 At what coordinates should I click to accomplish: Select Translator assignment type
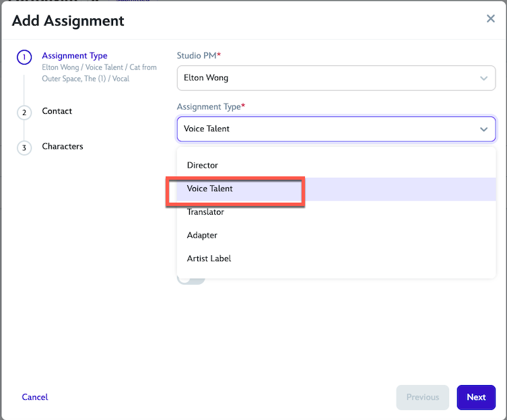tap(205, 212)
